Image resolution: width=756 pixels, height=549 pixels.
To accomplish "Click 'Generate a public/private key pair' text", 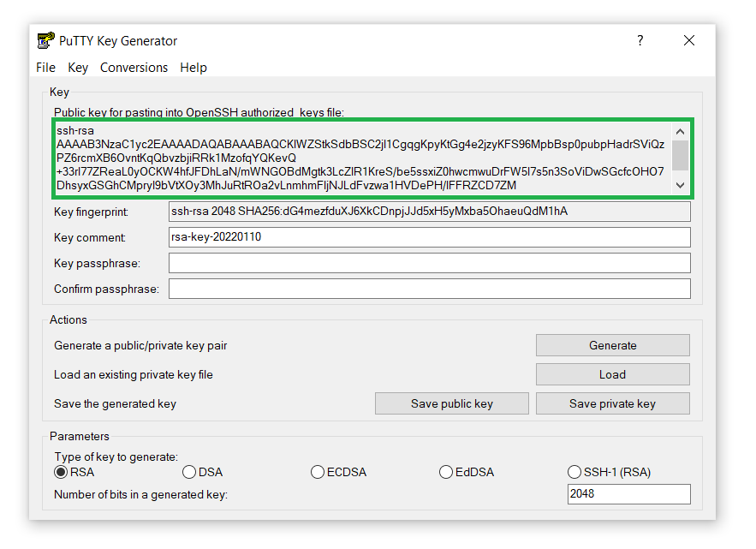I will coord(140,345).
